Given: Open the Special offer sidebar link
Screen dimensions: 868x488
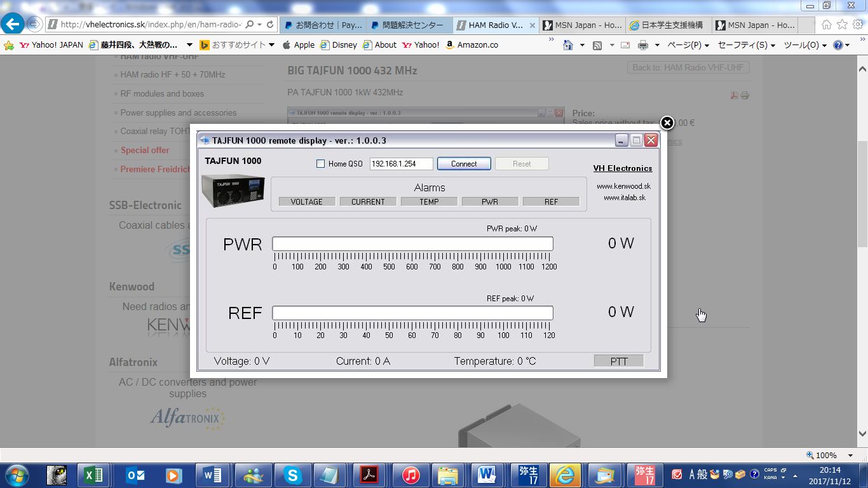Looking at the screenshot, I should pos(145,151).
